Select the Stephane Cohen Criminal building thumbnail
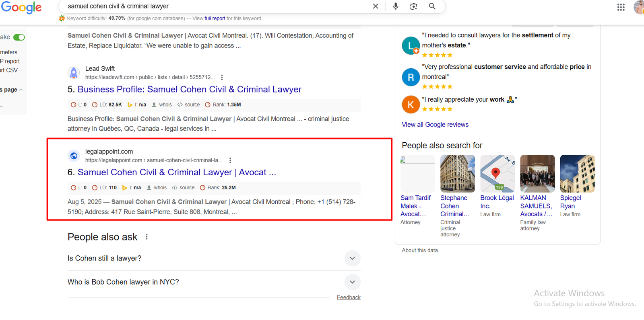This screenshot has width=644, height=320. click(x=457, y=174)
